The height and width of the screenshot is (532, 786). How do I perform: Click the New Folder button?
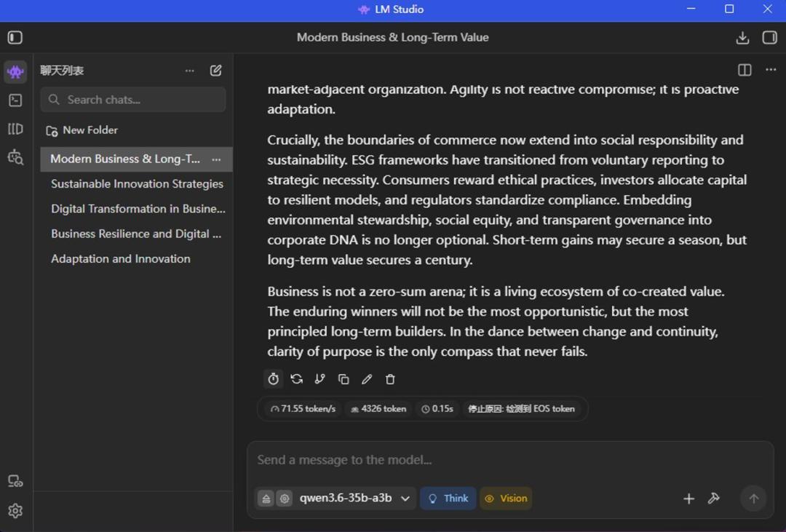(x=82, y=130)
